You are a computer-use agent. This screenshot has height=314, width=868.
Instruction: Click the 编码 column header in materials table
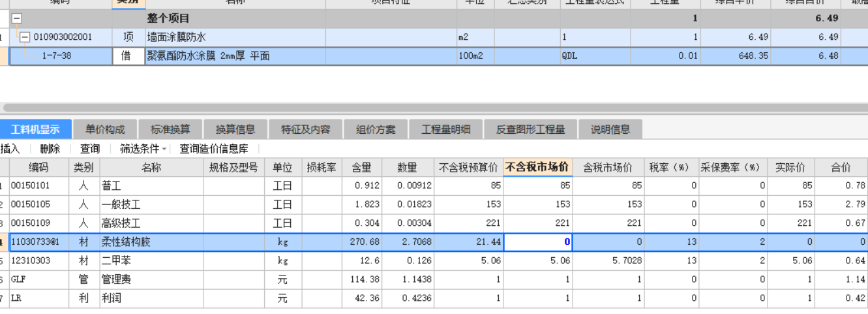(x=38, y=168)
